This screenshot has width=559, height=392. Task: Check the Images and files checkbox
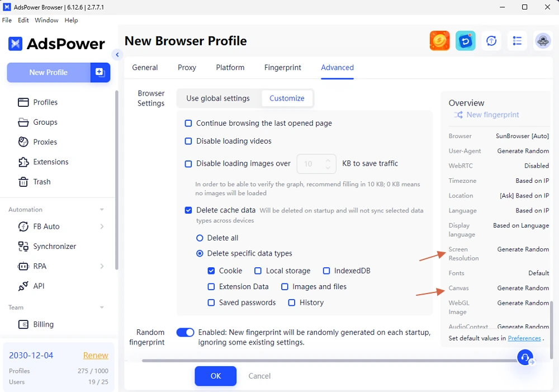pyautogui.click(x=285, y=287)
